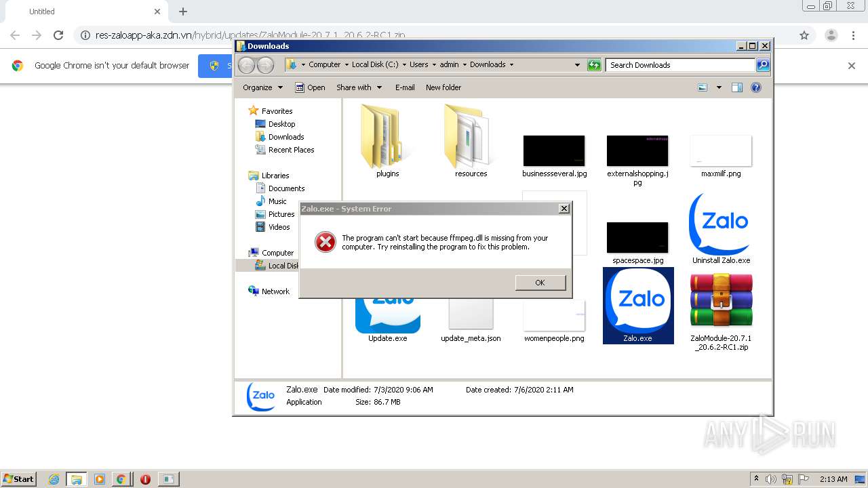The height and width of the screenshot is (488, 868).
Task: Open Windows Media Player taskbar icon
Action: pyautogui.click(x=99, y=479)
